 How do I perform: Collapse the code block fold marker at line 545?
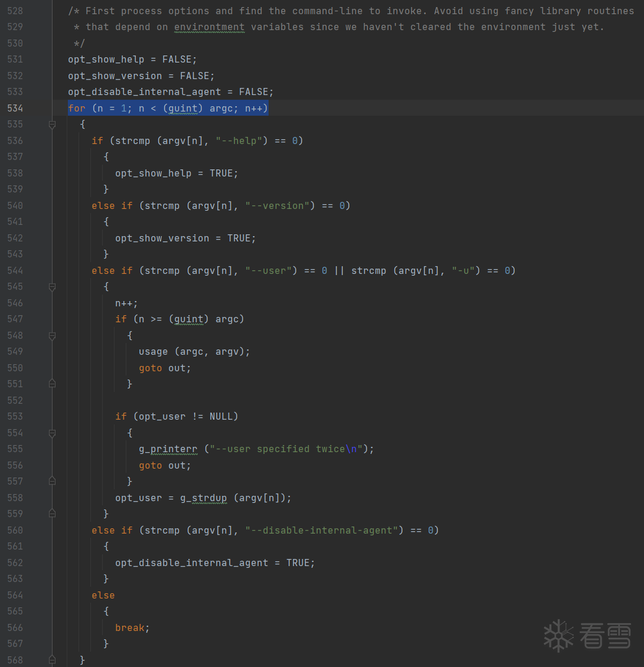(x=53, y=287)
